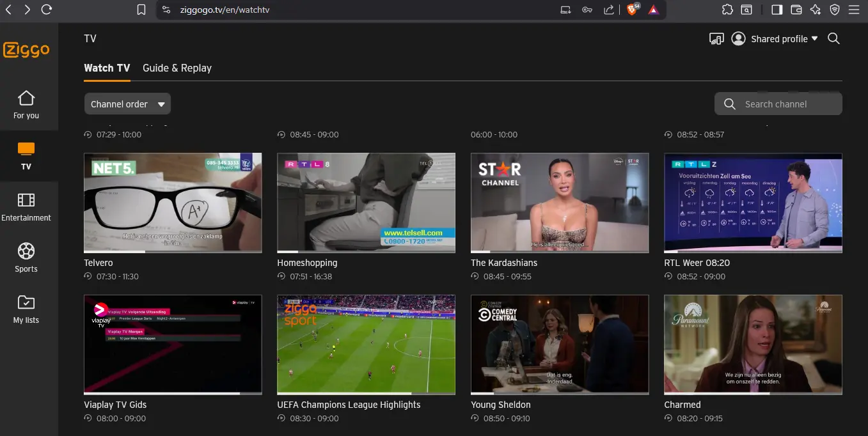The height and width of the screenshot is (436, 868).
Task: Toggle the browser sidebar panel icon
Action: tap(777, 10)
